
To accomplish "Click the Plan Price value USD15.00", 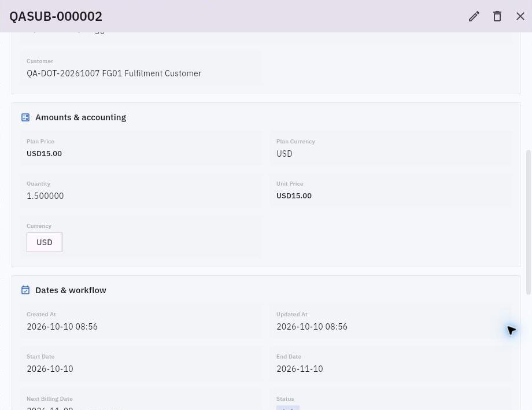I will tap(44, 153).
